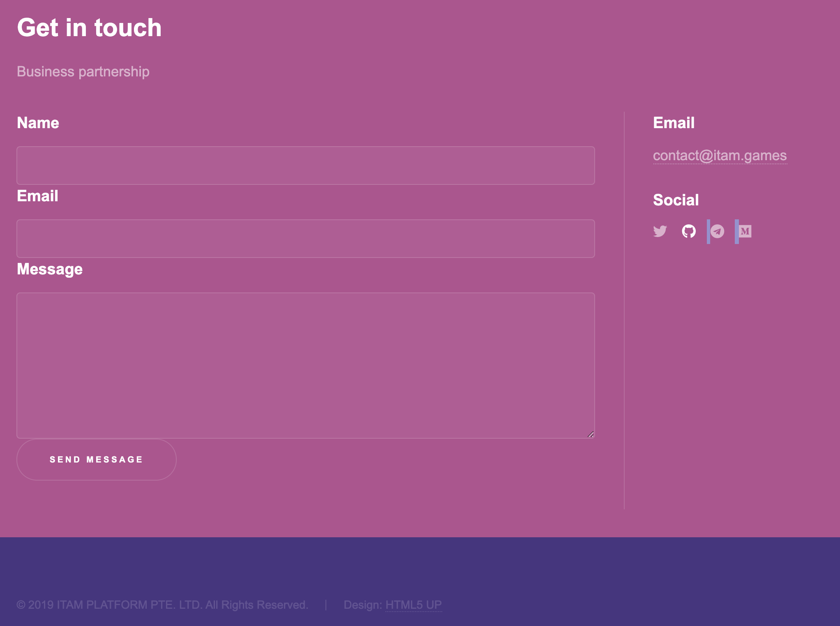Screen dimensions: 840x626
Task: Open the Twitter social link
Action: [660, 231]
